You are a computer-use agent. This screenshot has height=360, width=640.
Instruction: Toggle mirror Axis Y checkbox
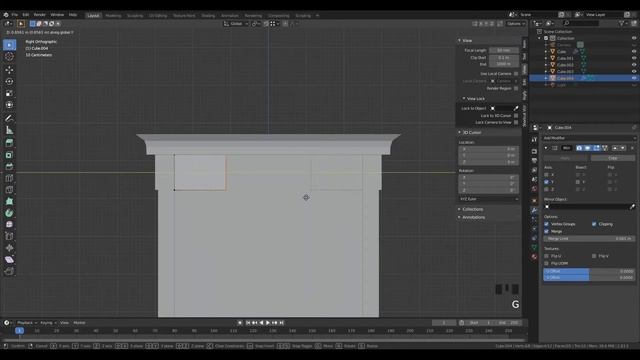(x=546, y=182)
